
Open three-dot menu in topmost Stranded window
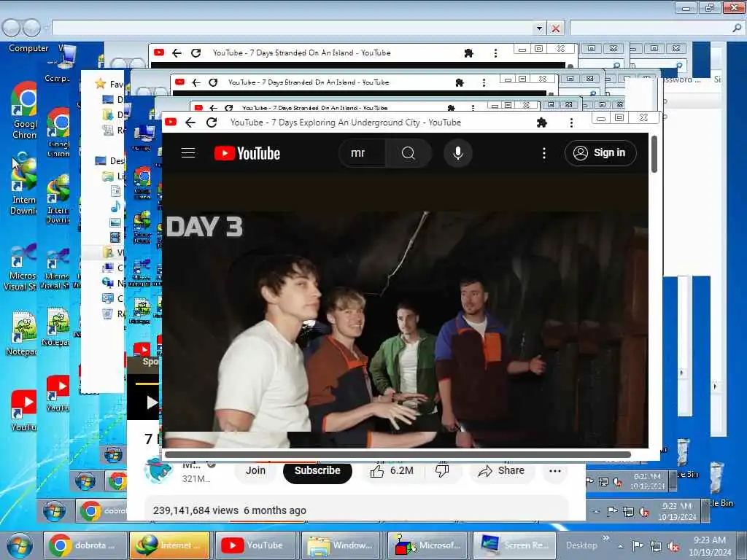pyautogui.click(x=495, y=52)
